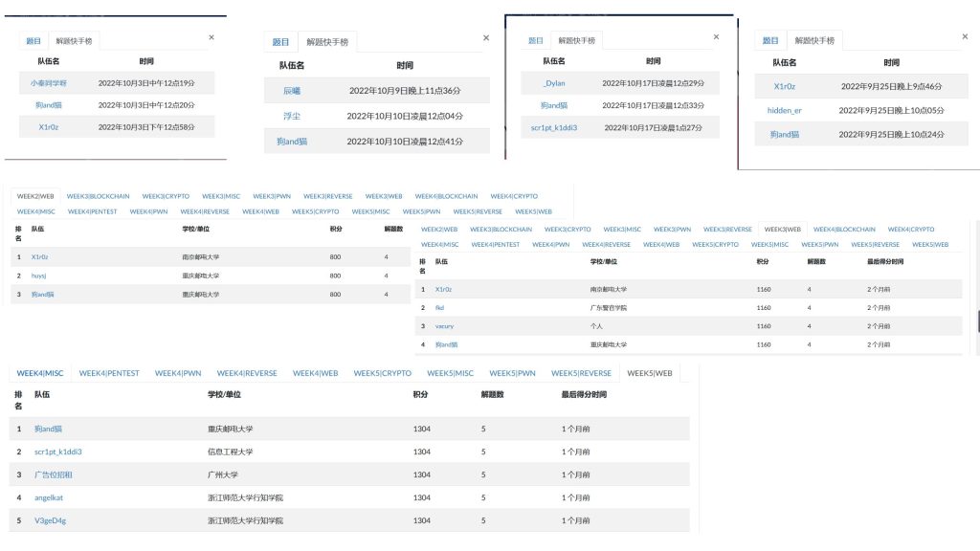Screen dimensions: 980x551
Task: Open the fkd team link
Action: (439, 308)
